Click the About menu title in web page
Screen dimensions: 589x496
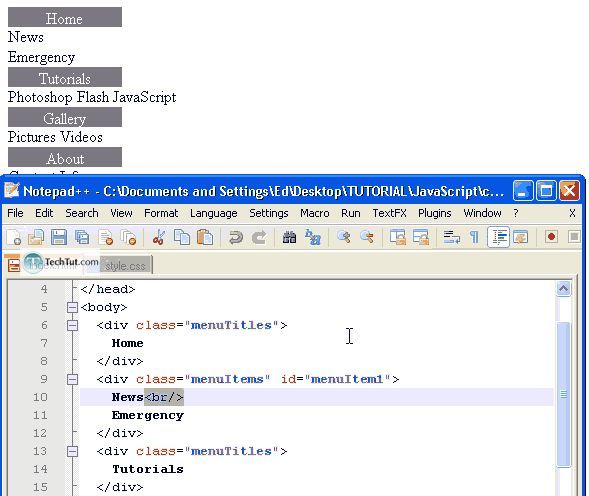pyautogui.click(x=65, y=157)
